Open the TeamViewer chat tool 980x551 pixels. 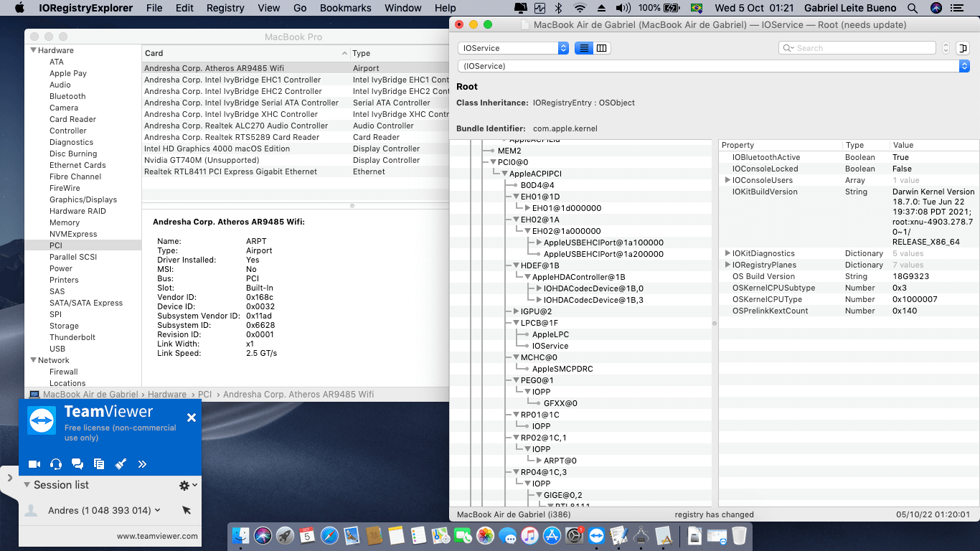(77, 464)
